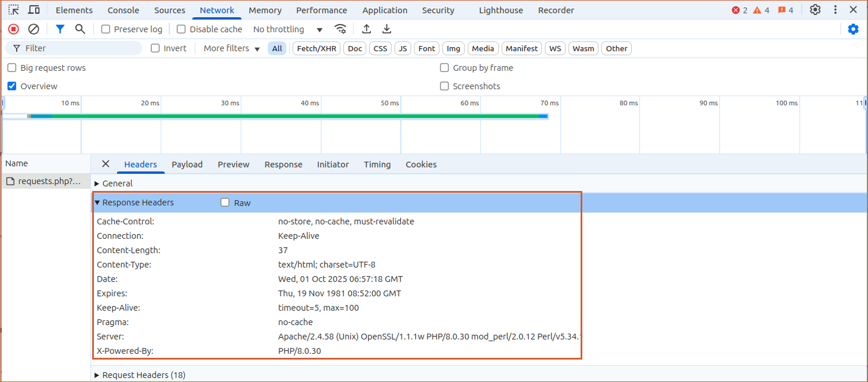
Task: Switch to the Console panel tab
Action: [x=123, y=10]
